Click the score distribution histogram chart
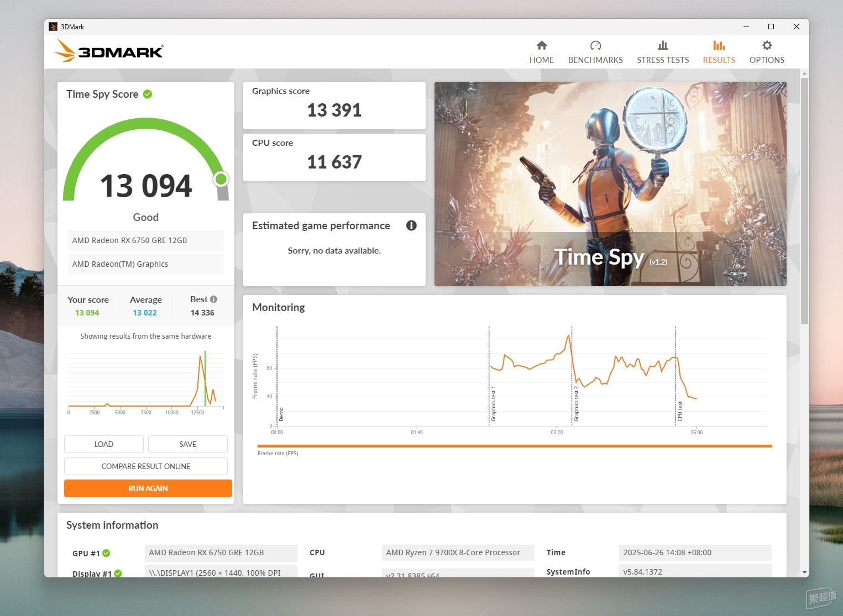This screenshot has height=616, width=843. click(x=146, y=381)
